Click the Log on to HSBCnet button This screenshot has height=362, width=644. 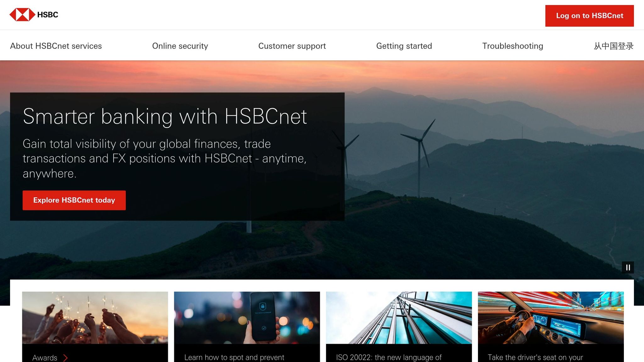590,16
